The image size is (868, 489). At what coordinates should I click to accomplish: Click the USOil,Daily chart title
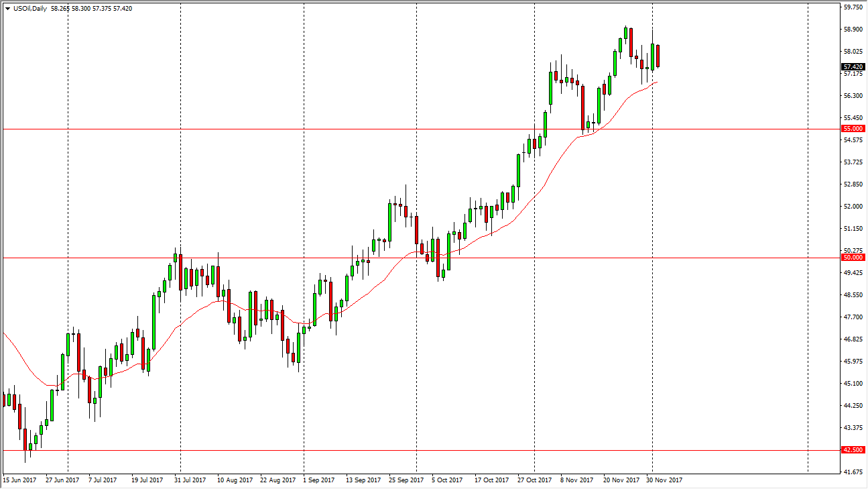tap(29, 9)
